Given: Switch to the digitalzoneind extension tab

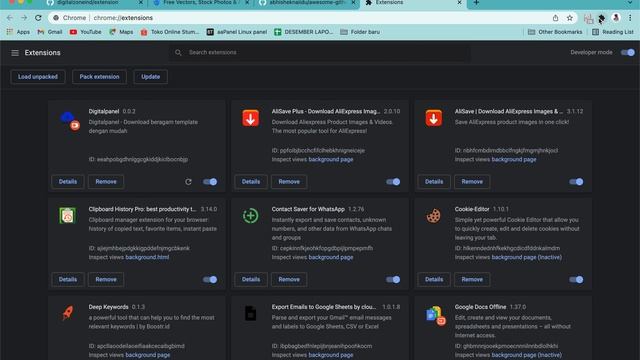Looking at the screenshot, I should click(94, 3).
